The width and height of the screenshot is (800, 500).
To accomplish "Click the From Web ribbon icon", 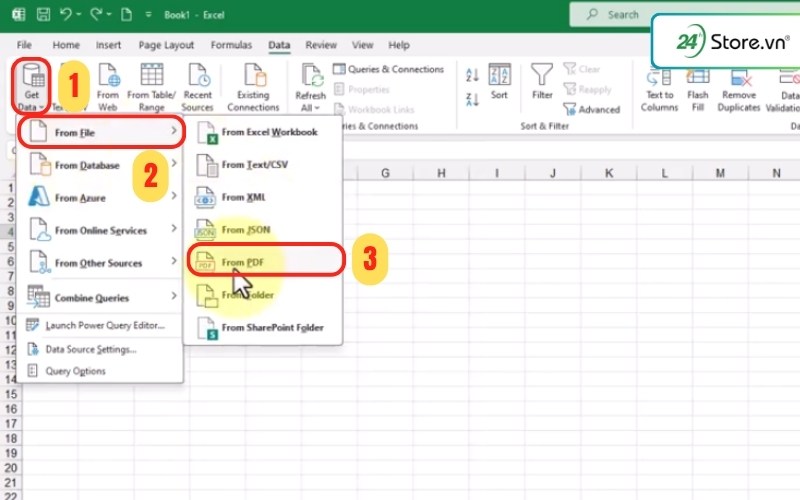I will tap(108, 86).
